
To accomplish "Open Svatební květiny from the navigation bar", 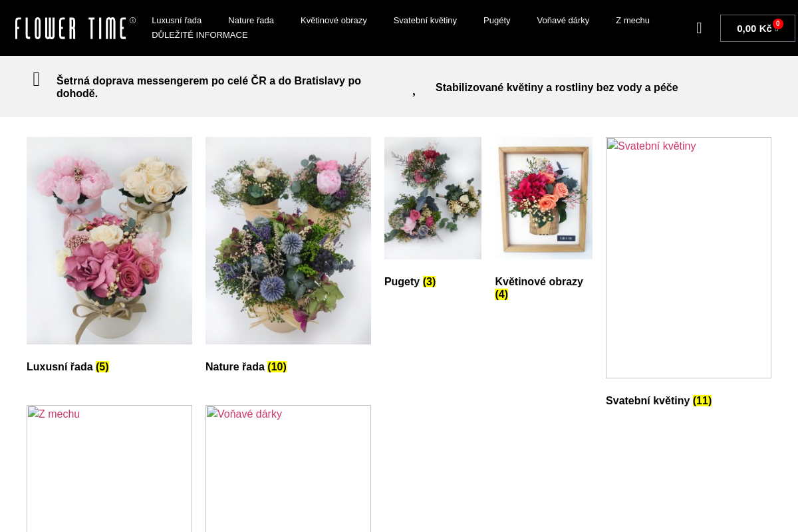I will (425, 20).
